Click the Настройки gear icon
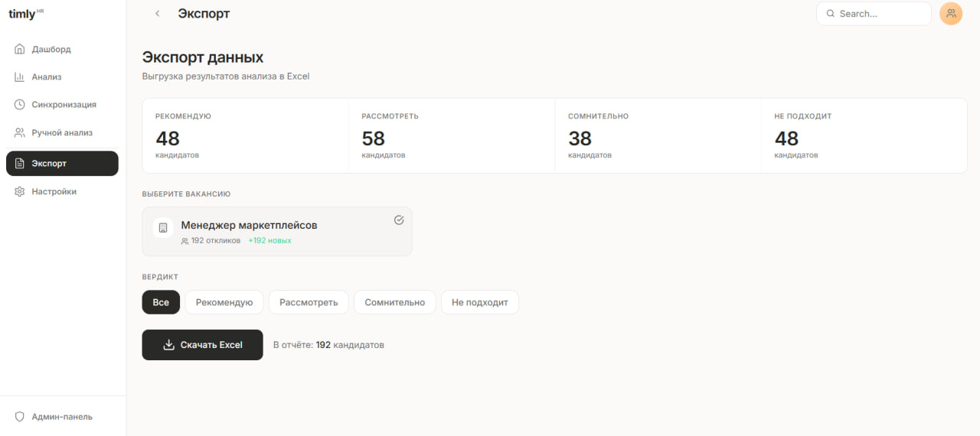Image resolution: width=980 pixels, height=436 pixels. tap(20, 191)
